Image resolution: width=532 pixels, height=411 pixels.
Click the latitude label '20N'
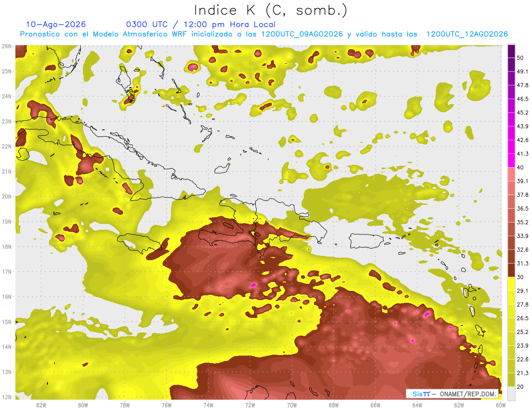tap(7, 196)
